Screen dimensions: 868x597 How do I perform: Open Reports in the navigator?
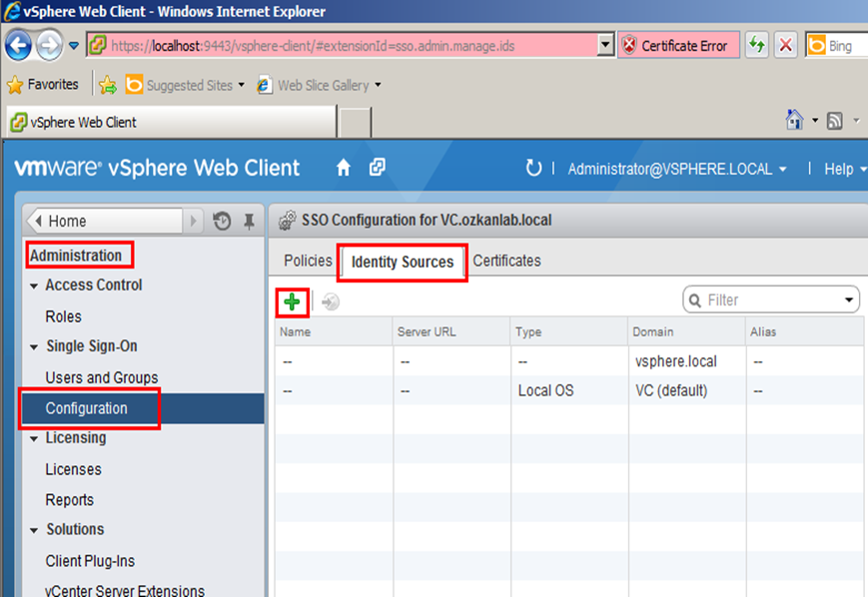point(69,499)
